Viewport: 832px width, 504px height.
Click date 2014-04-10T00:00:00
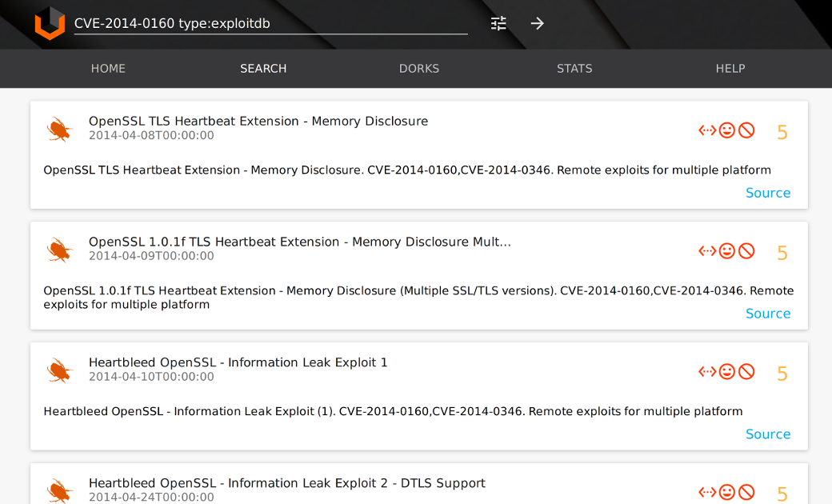151,377
